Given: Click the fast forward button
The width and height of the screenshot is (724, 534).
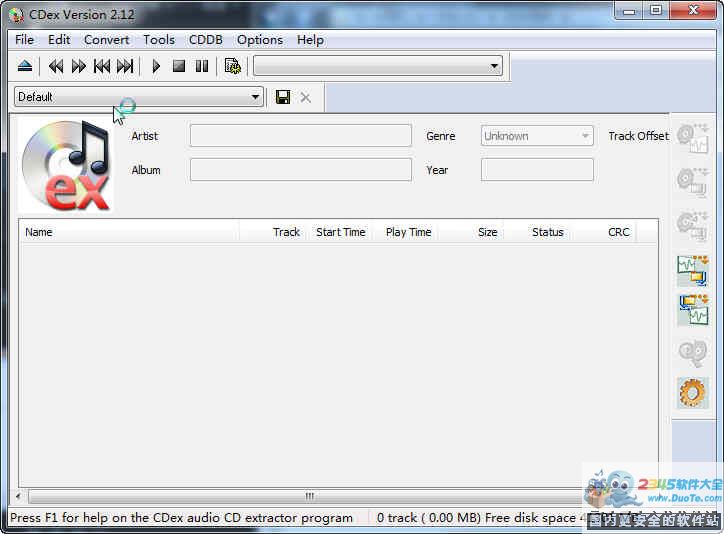Looking at the screenshot, I should 78,66.
